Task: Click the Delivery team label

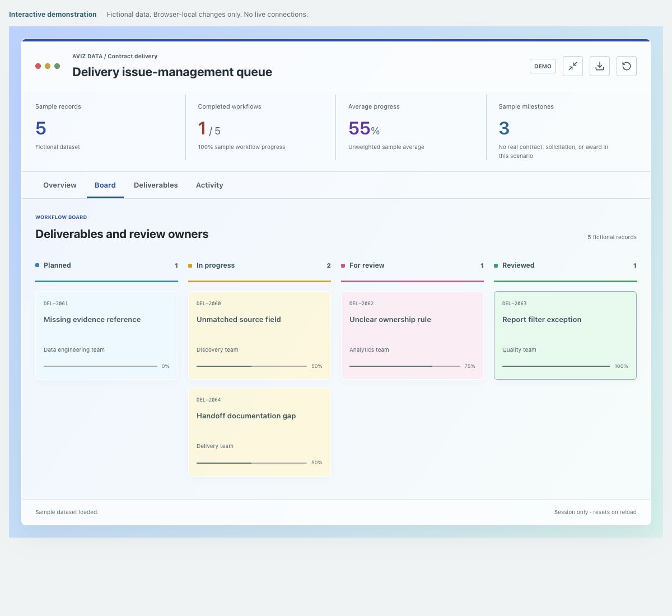Action: [215, 446]
